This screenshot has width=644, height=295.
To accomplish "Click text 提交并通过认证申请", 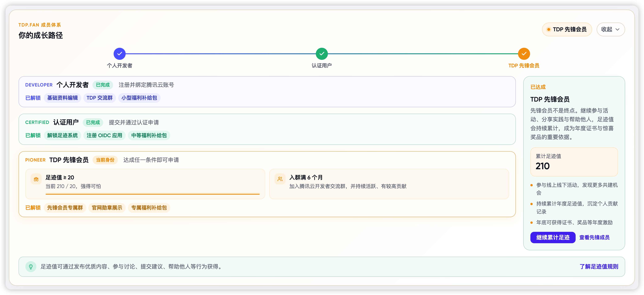I will pos(134,122).
